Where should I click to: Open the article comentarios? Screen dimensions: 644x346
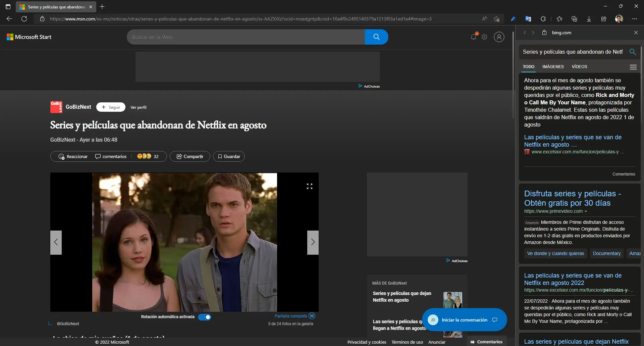point(111,156)
